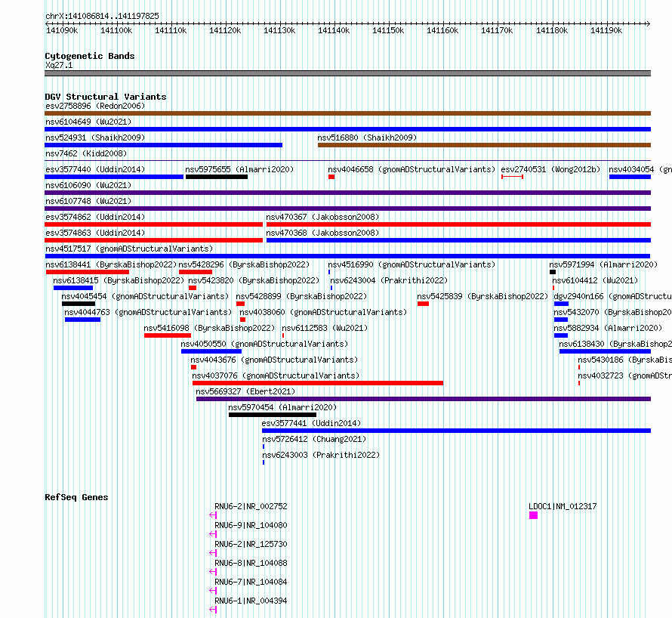Viewport: 672px width, 618px height.
Task: Select the nsv470368 (Jakobsson2008) label
Action: (322, 233)
